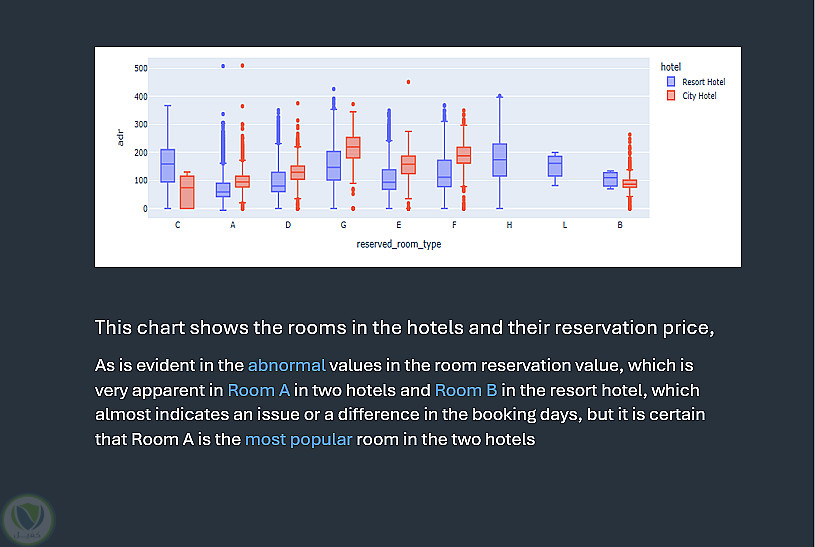Viewport: 815px width, 547px height.
Task: Click the Resort Hotel box for room L
Action: click(x=555, y=166)
